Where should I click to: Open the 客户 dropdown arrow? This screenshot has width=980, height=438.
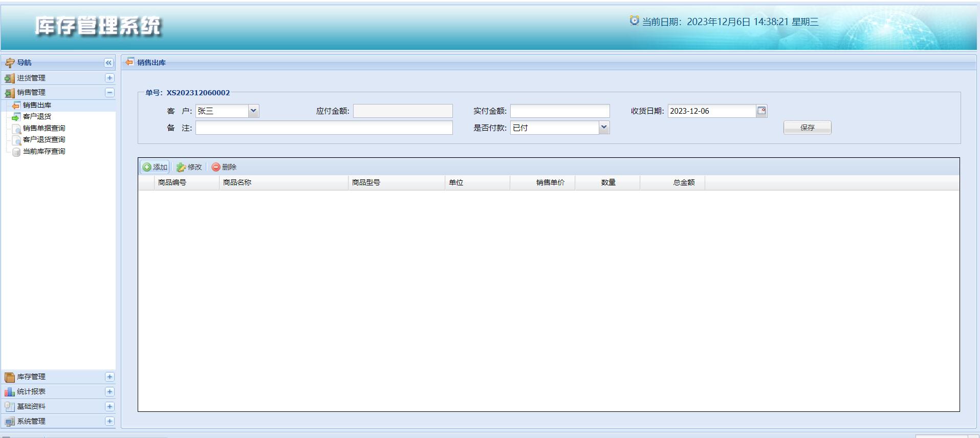[253, 111]
